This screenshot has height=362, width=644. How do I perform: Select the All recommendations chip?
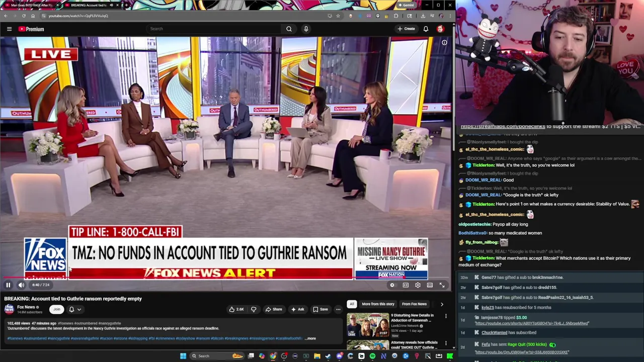[352, 304]
